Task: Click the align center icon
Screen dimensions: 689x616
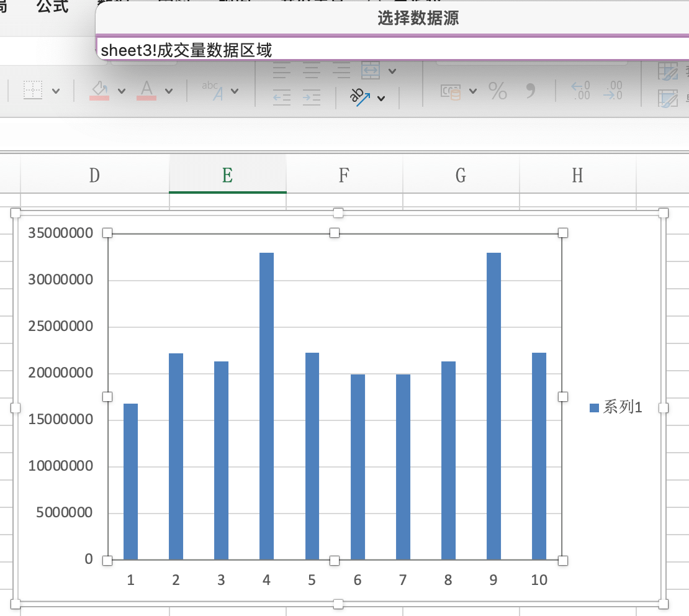Action: tap(312, 70)
